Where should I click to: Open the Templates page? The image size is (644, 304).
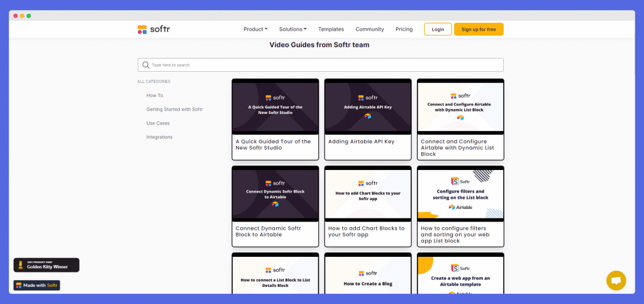pos(331,29)
